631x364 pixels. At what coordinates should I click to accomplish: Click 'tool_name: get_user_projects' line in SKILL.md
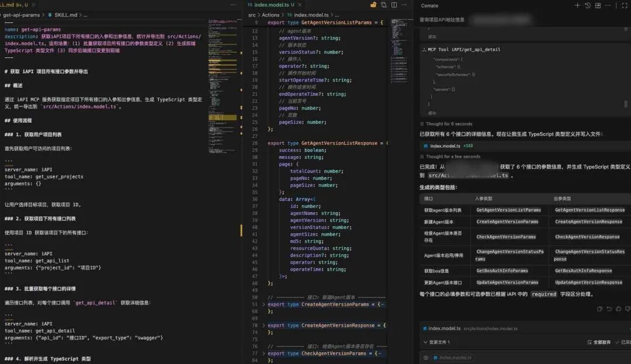pos(44,176)
